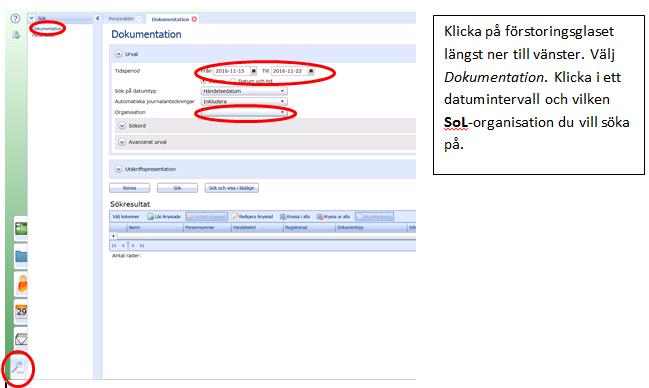Open the green icon module in sidebar

[21, 229]
